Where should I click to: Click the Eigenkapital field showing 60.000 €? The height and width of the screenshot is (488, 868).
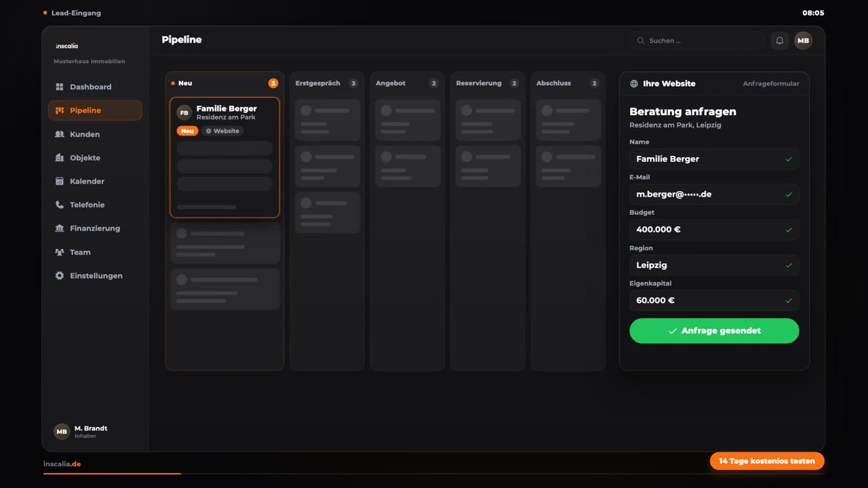[x=714, y=300]
